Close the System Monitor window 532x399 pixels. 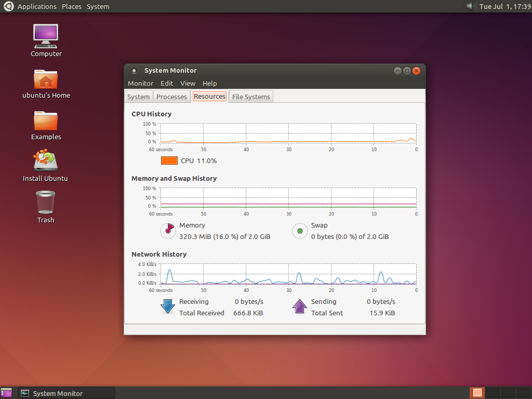[x=416, y=71]
